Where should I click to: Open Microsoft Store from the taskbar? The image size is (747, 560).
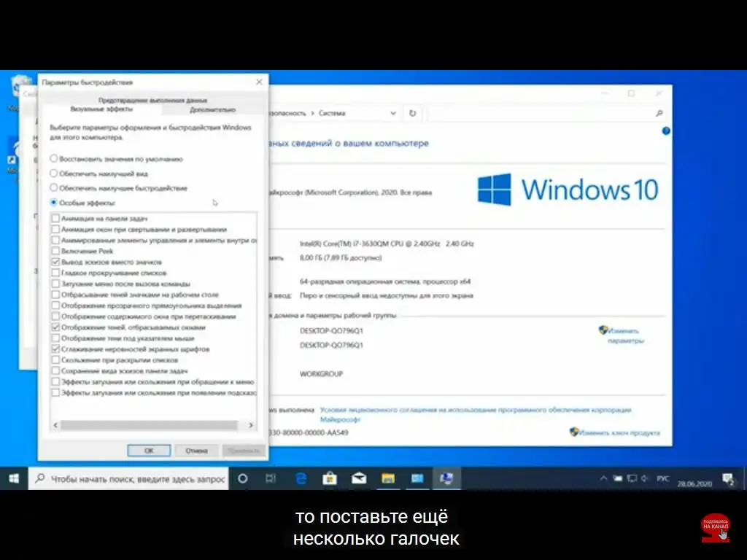tap(330, 478)
